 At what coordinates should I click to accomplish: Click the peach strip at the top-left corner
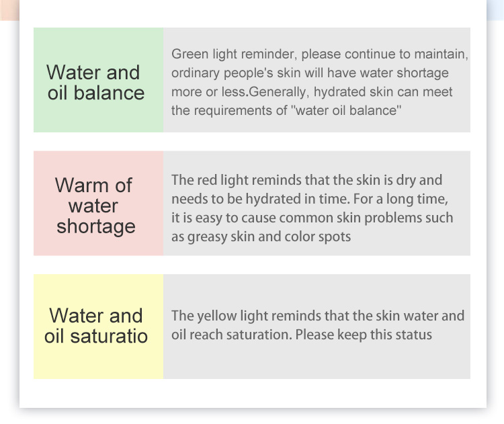tap(9, 9)
